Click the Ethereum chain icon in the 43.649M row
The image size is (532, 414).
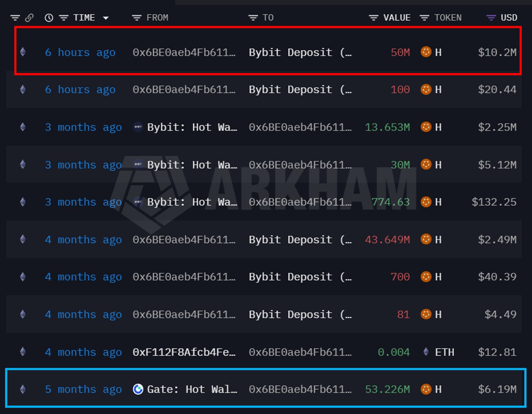pos(23,239)
